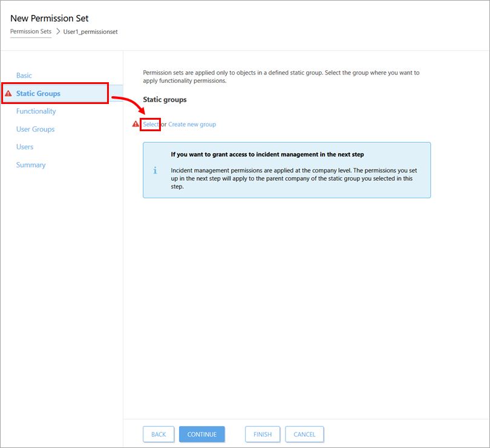The image size is (490, 448).
Task: Jump to the Summary section
Action: [31, 165]
